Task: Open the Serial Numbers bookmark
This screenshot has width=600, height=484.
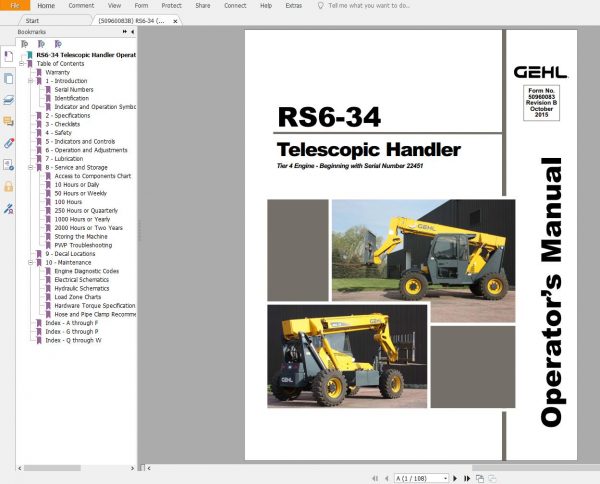Action: point(74,90)
